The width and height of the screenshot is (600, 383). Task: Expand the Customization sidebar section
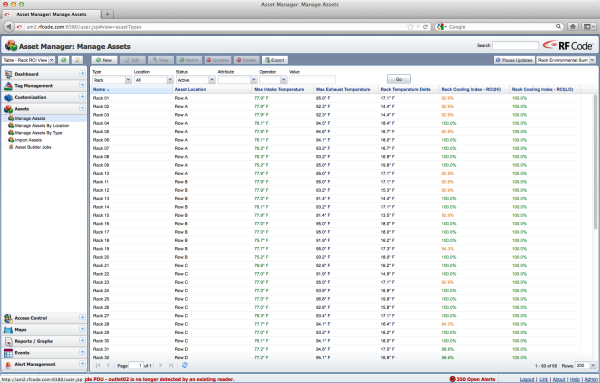click(x=82, y=97)
